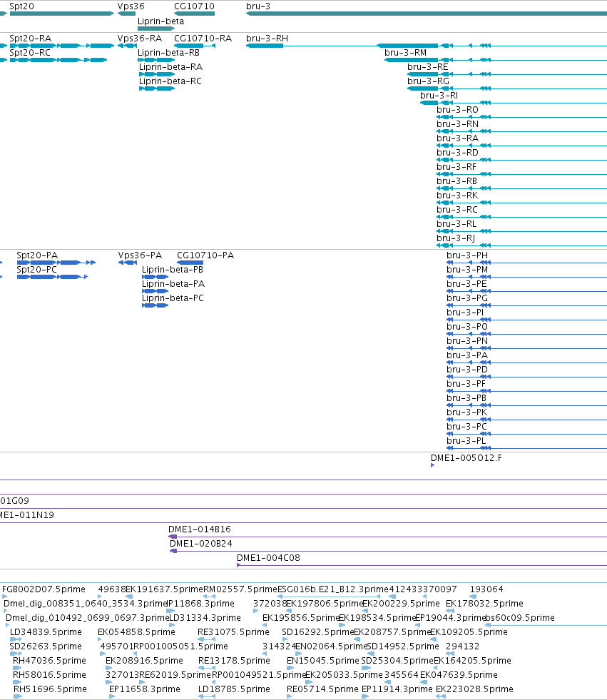607x700 pixels.
Task: Open the LD18785.5prime EST label
Action: tap(235, 689)
